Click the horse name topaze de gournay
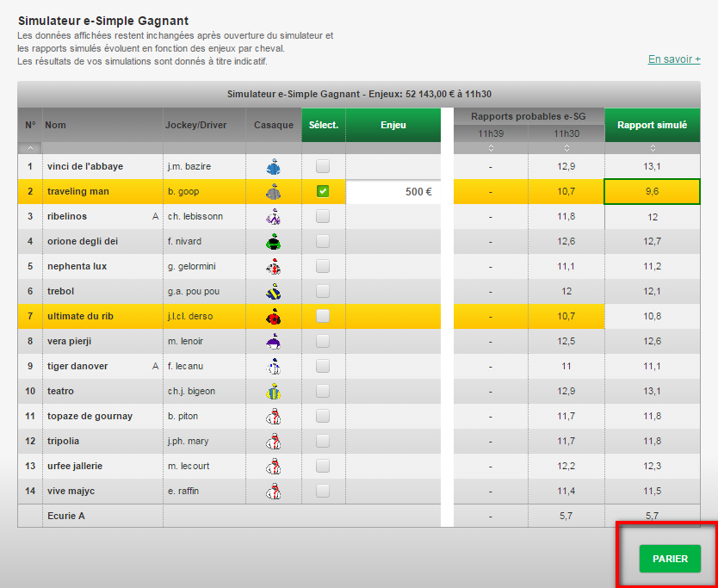Screen dimensions: 718x588 click(x=90, y=416)
